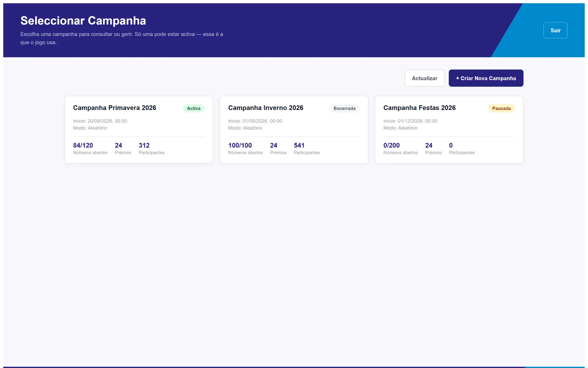Open the Campanha Inverno 2026 title
The height and width of the screenshot is (368, 588).
[x=266, y=108]
